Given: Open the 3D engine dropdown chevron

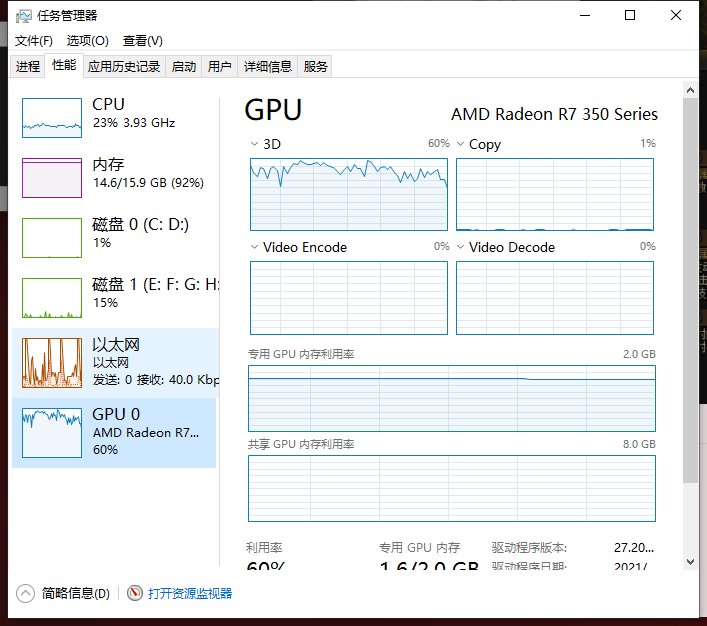Looking at the screenshot, I should click(254, 144).
